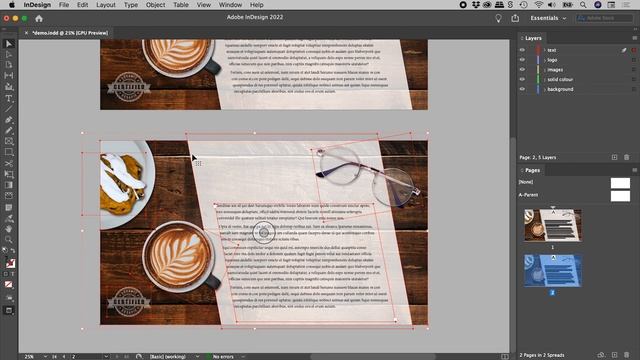Delete selected layer with trash icon
This screenshot has width=640, height=360.
627,157
